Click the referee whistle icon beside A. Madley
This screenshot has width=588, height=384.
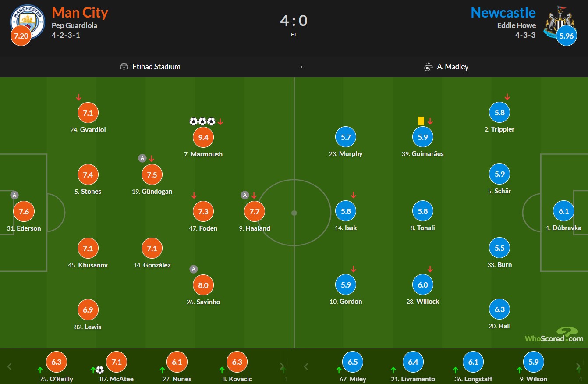429,67
